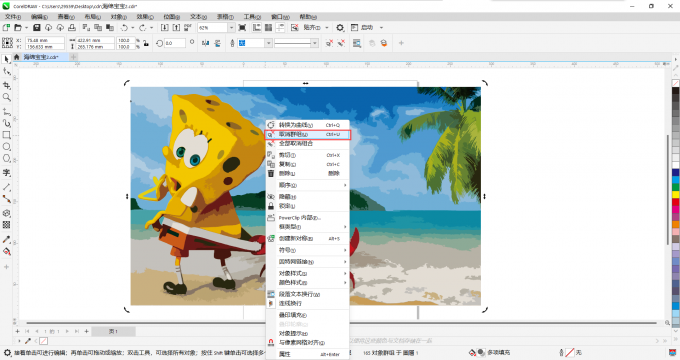Click the Page 1 (页1) tab
The height and width of the screenshot is (360, 680).
[113, 331]
